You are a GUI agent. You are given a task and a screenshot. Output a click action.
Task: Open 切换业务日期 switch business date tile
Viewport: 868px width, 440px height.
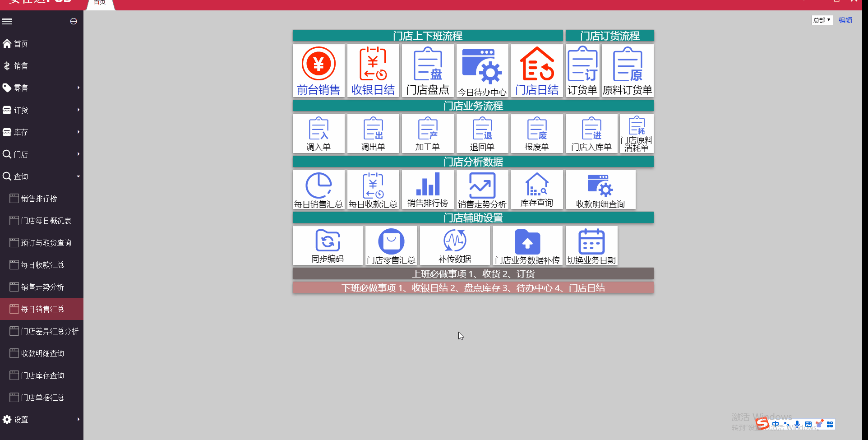click(591, 245)
